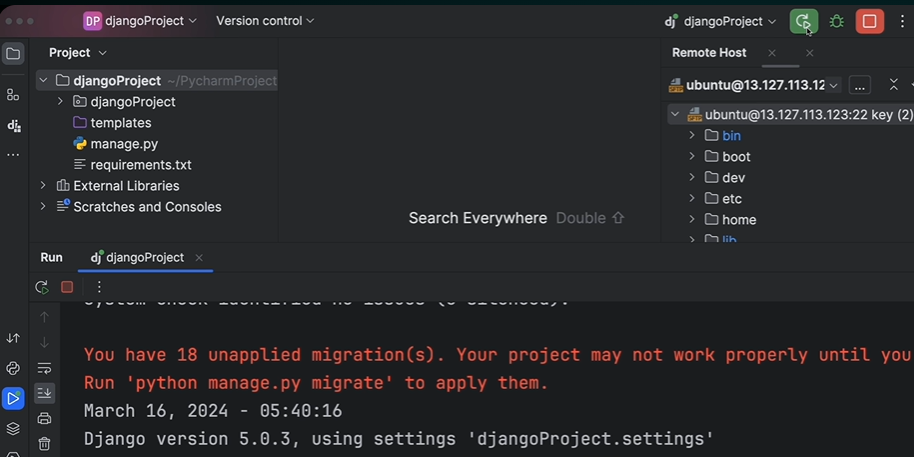Screen dimensions: 914x457
Task: Stop the running djangoProject with red square
Action: [x=870, y=22]
